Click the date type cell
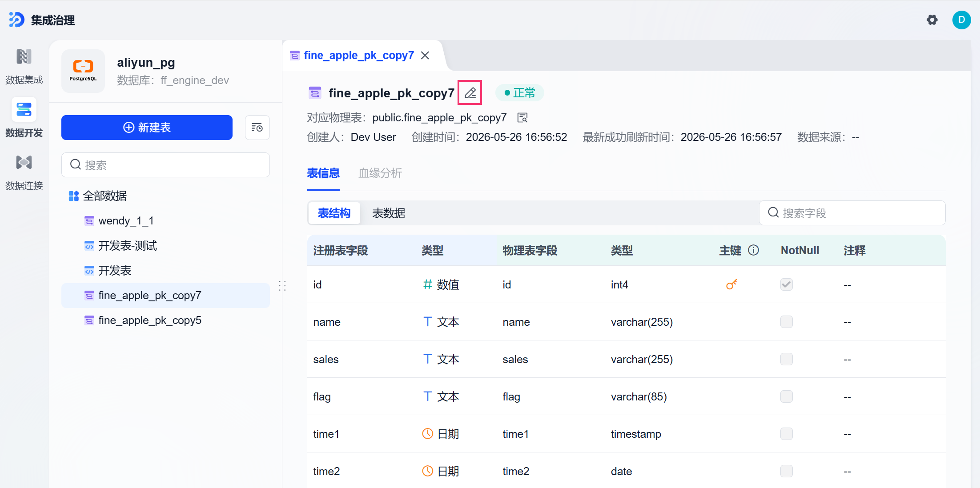Image resolution: width=980 pixels, height=488 pixels. (x=621, y=471)
